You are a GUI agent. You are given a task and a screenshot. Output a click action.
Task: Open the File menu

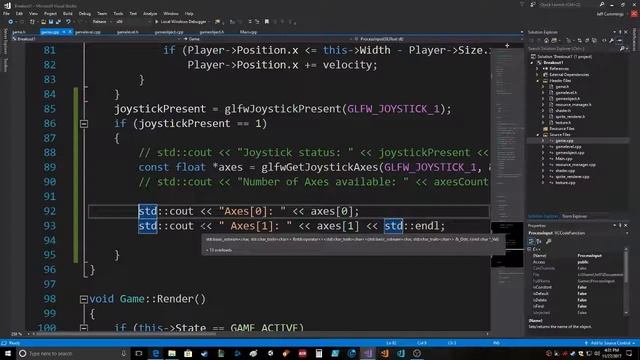[6, 13]
